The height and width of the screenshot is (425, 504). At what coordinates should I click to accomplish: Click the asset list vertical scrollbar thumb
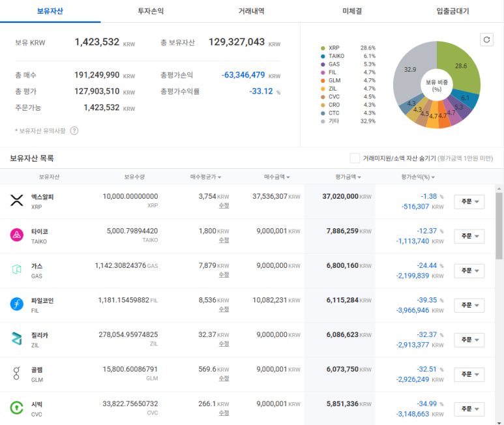coord(499,226)
